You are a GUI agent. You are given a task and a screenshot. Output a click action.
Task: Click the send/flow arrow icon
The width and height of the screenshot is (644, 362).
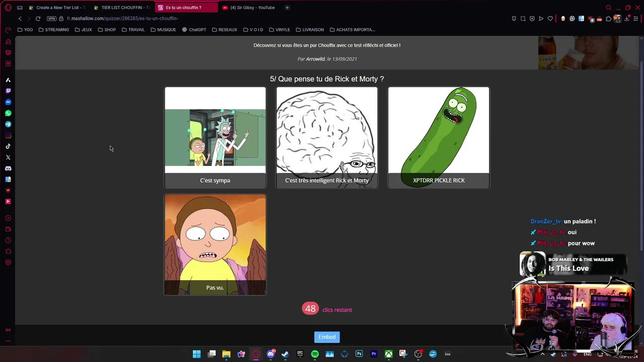(541, 19)
